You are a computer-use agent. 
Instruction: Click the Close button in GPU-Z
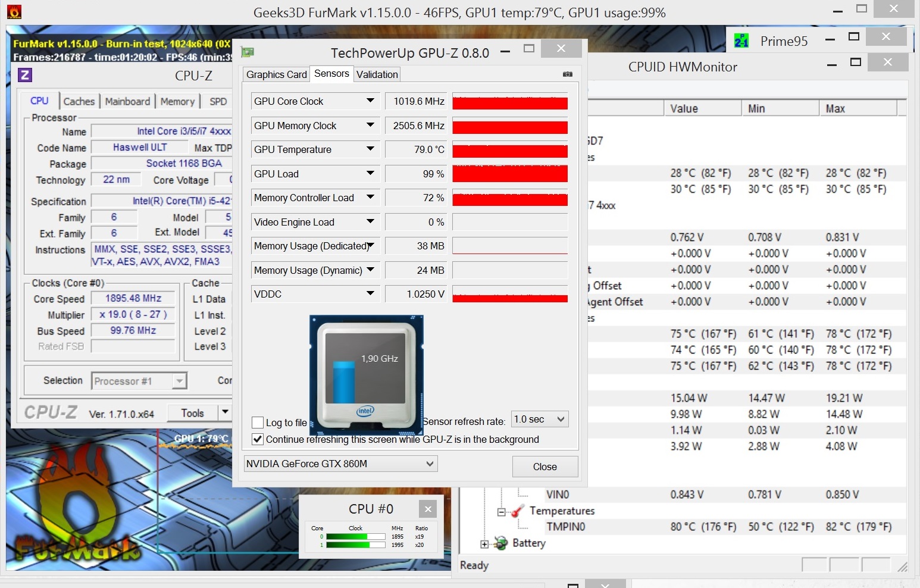click(545, 467)
